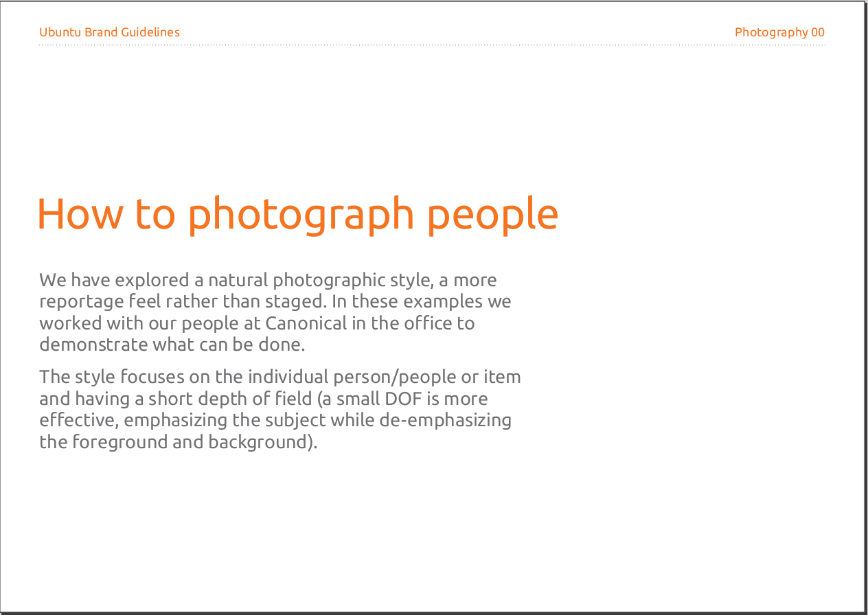Click the dotted divider line under header
868x615 pixels.
coord(432,45)
